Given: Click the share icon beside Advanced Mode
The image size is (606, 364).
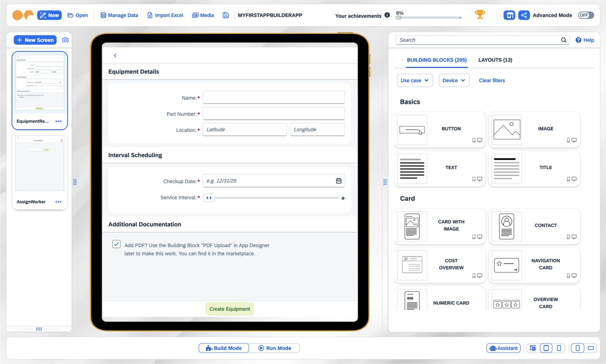Looking at the screenshot, I should tap(524, 15).
